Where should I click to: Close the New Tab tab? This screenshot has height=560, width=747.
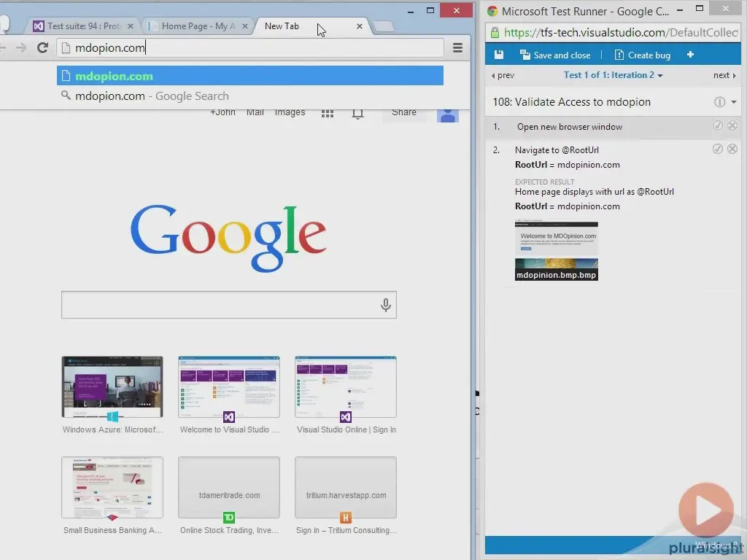[359, 26]
